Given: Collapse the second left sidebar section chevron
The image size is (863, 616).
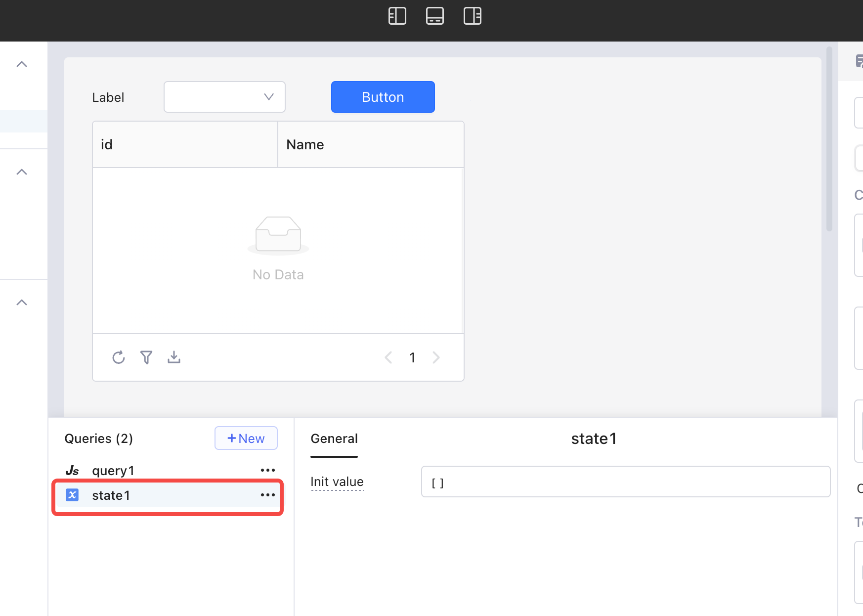Looking at the screenshot, I should click(x=21, y=172).
